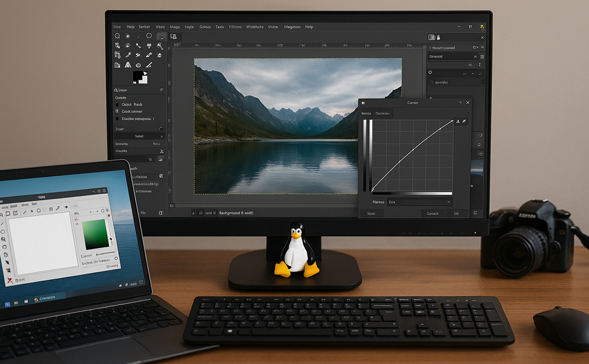Select the pencil tool in laptop window toolbar
The image size is (589, 364).
pyautogui.click(x=25, y=212)
